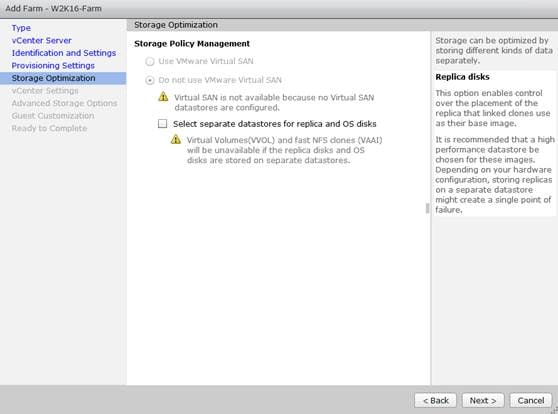Image resolution: width=558 pixels, height=414 pixels.
Task: Click the Back button
Action: [436, 400]
